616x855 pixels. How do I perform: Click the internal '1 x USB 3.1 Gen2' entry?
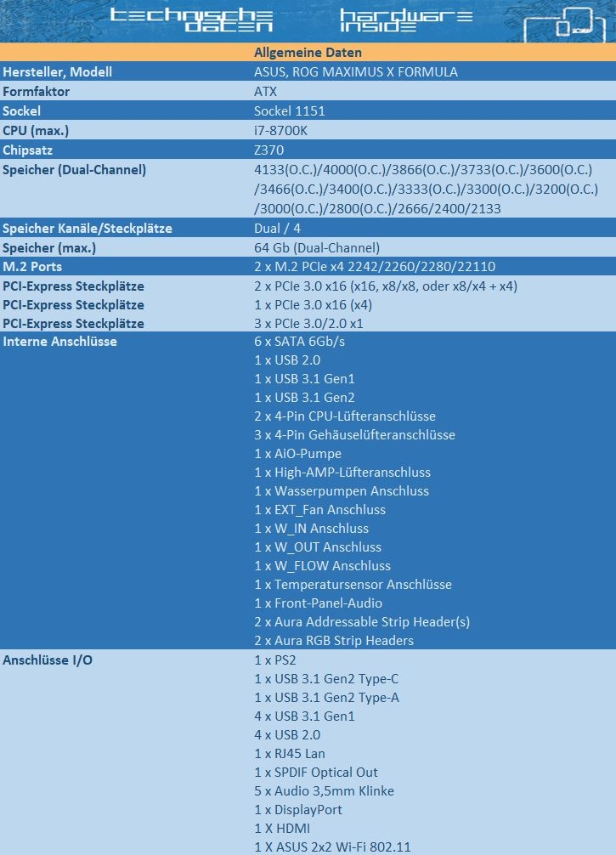[304, 398]
